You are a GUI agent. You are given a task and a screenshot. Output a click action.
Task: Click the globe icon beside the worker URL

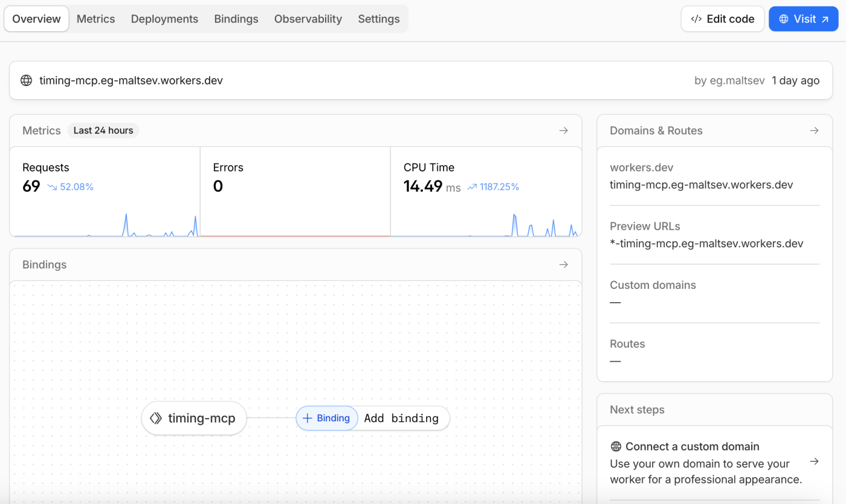[26, 80]
